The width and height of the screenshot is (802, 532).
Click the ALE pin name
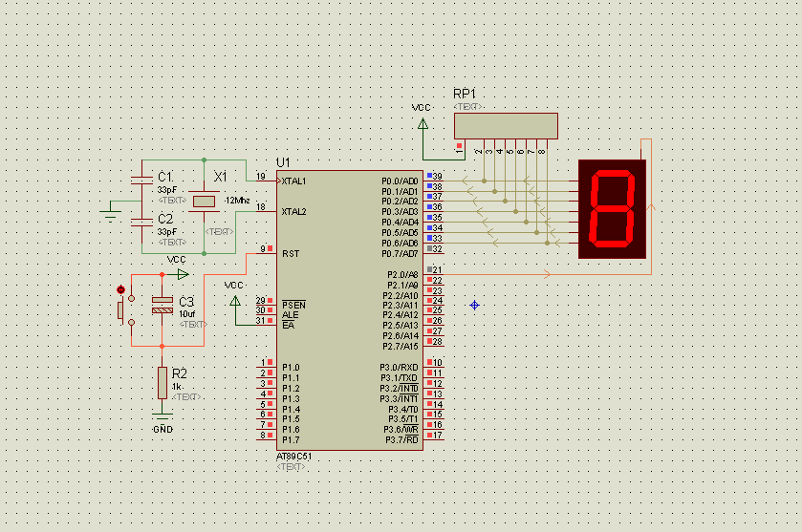(x=290, y=315)
